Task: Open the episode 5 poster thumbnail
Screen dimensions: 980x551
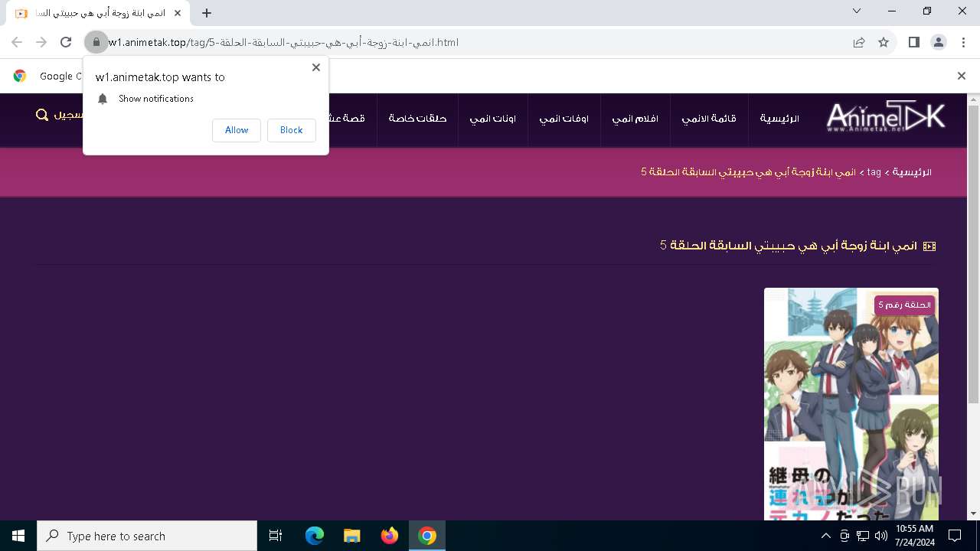Action: 851,404
